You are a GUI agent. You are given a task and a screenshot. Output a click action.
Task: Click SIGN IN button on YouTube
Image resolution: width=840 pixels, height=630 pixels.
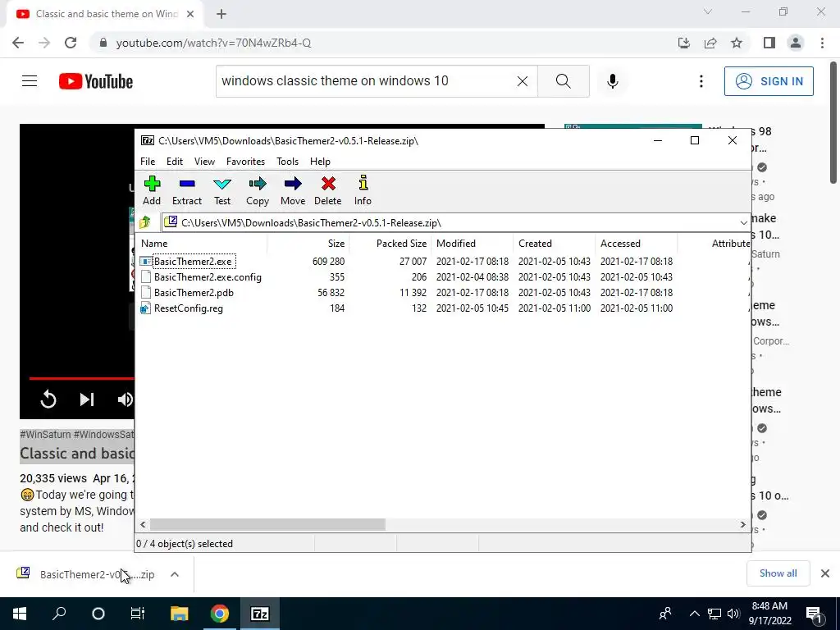(769, 81)
